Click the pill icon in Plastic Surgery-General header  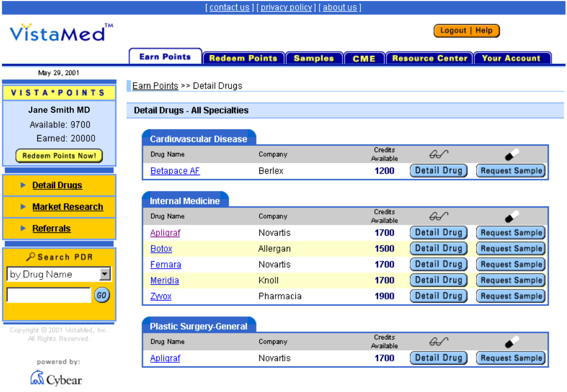pyautogui.click(x=512, y=341)
